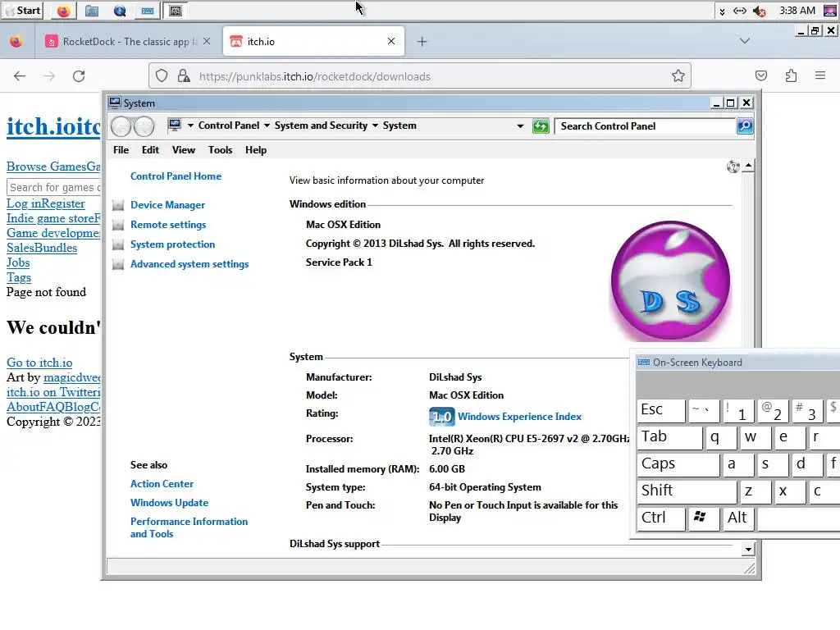Click Caps key on On-Screen Keyboard
The width and height of the screenshot is (840, 630).
click(x=678, y=464)
